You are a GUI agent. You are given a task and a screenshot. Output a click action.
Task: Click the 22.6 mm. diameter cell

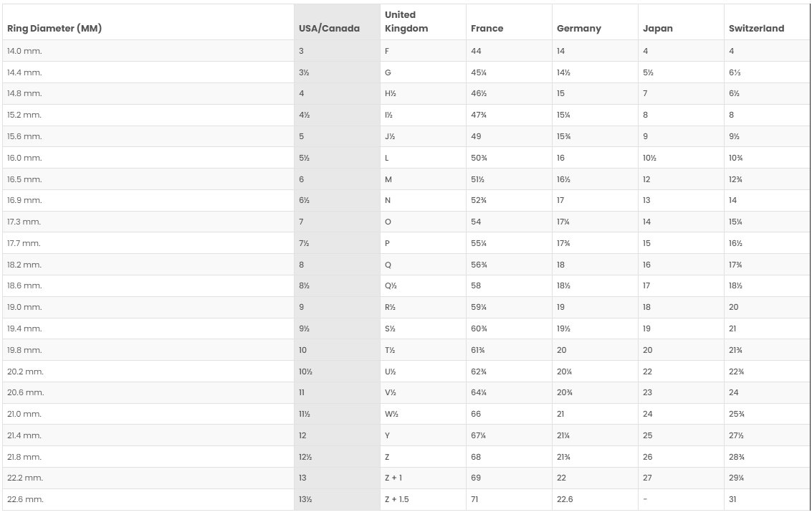(25, 499)
